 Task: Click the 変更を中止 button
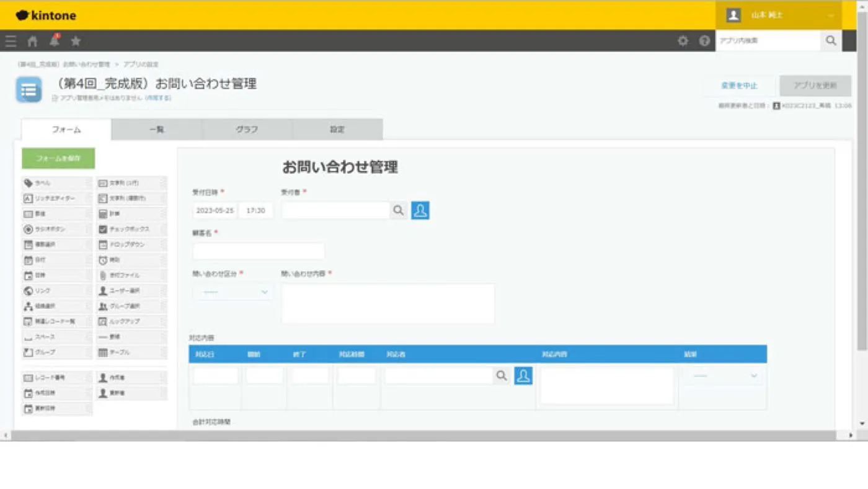(739, 86)
